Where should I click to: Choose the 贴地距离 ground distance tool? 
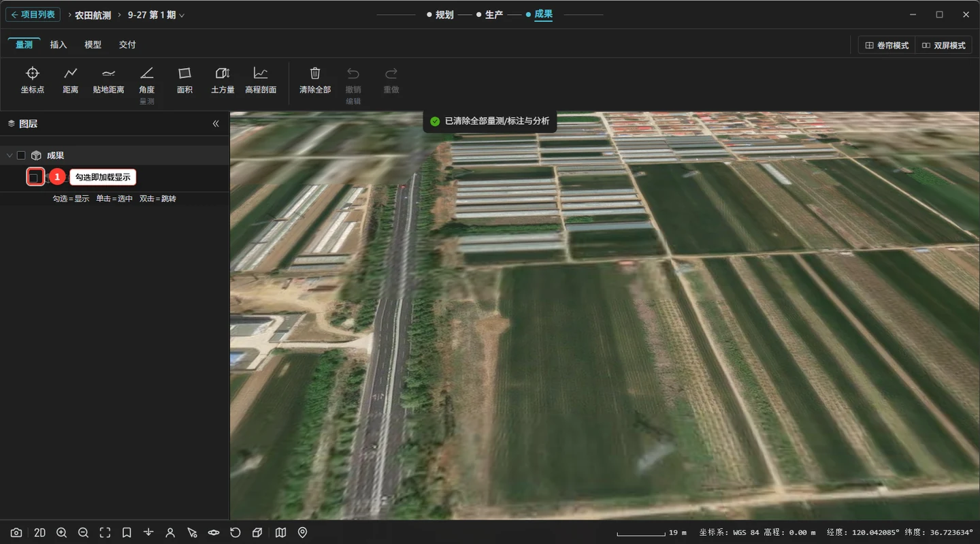point(109,80)
